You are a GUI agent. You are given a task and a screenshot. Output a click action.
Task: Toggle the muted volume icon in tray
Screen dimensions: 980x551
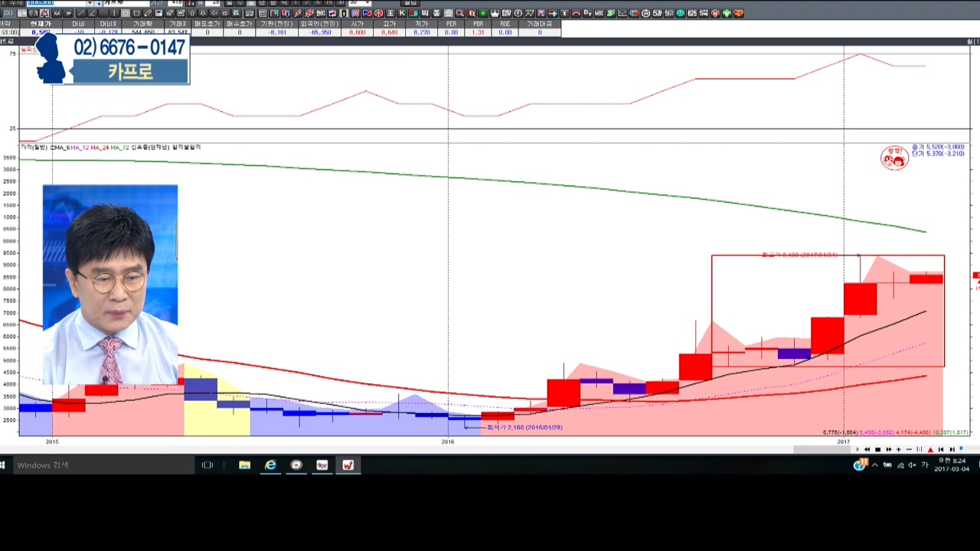[912, 465]
